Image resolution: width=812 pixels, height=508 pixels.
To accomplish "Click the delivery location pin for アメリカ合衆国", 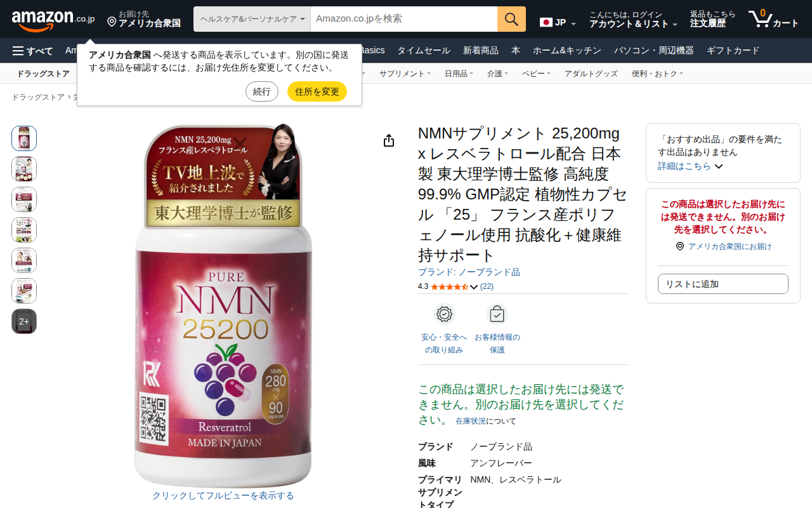I will [x=112, y=22].
